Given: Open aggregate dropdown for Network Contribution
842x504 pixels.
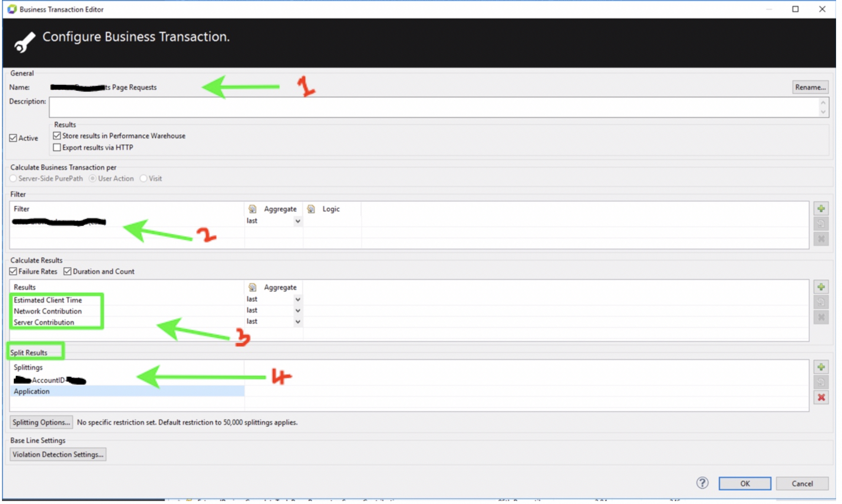Looking at the screenshot, I should pyautogui.click(x=298, y=311).
